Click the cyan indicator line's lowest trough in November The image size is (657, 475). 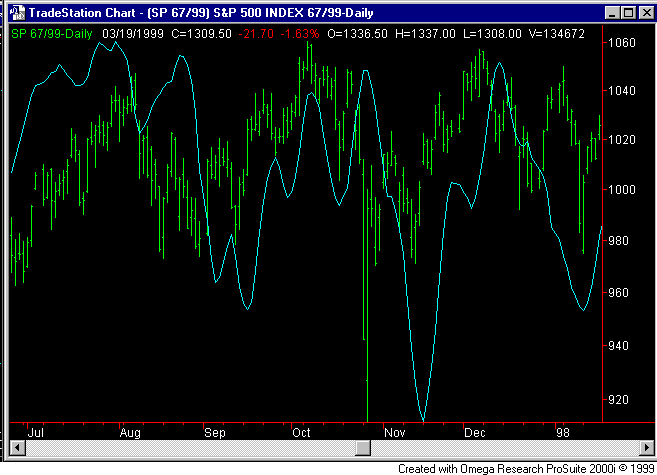click(x=423, y=419)
